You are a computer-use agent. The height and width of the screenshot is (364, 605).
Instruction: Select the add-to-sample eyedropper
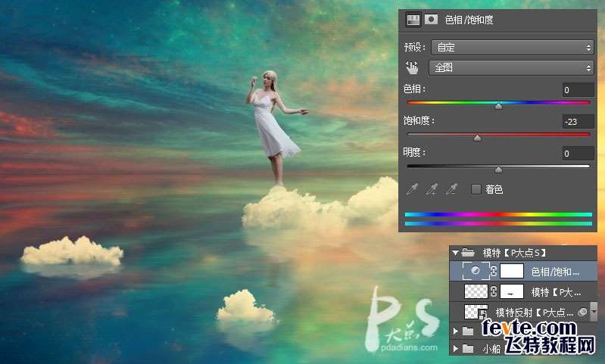coord(432,189)
